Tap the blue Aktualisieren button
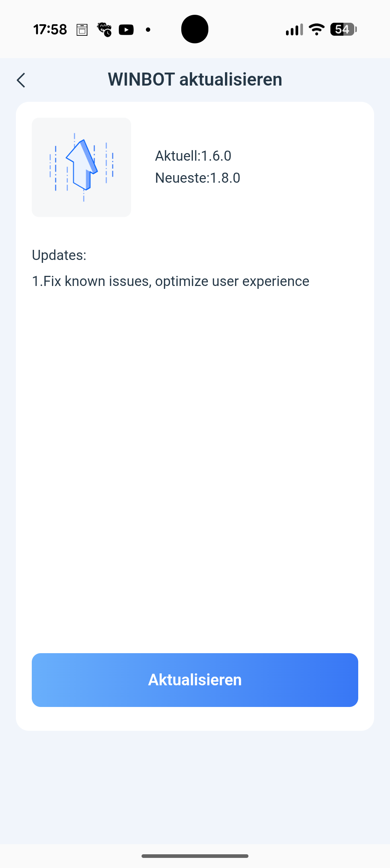Screen dimensions: 390x868 point(195,680)
